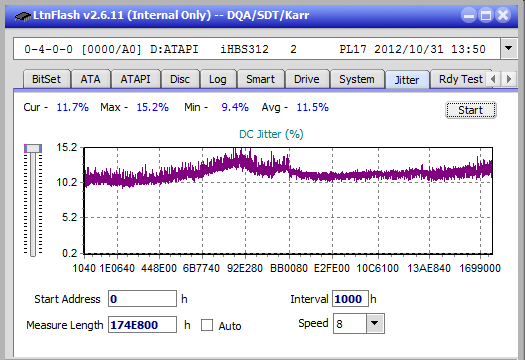525x360 pixels.
Task: Click the Start button
Action: [x=471, y=110]
